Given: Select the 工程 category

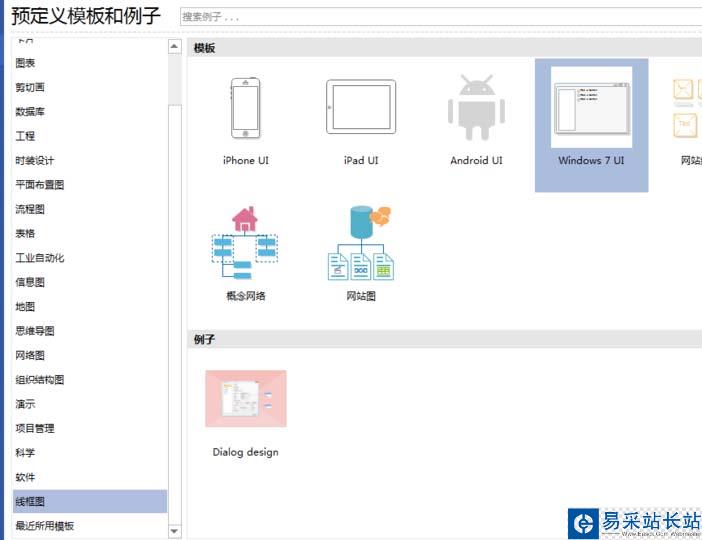Looking at the screenshot, I should pyautogui.click(x=90, y=136).
